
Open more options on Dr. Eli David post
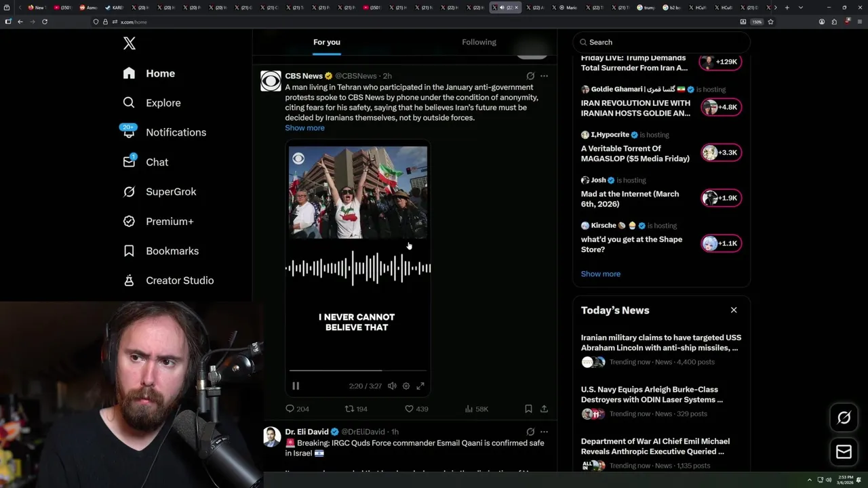tap(544, 432)
